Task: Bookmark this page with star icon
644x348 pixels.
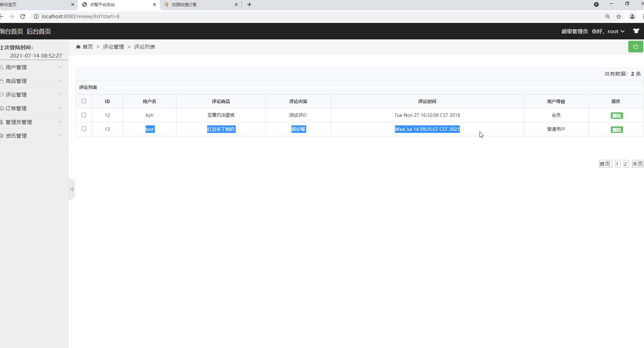Action: [619, 16]
